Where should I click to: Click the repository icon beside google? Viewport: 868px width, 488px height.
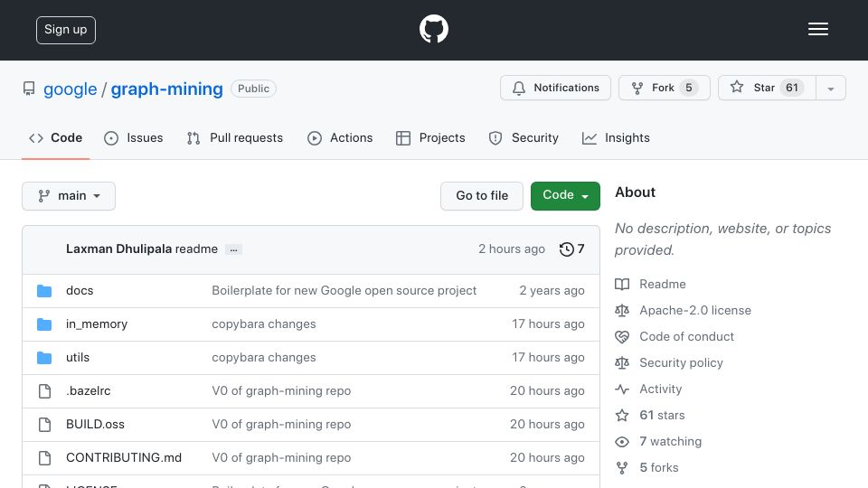[x=29, y=89]
